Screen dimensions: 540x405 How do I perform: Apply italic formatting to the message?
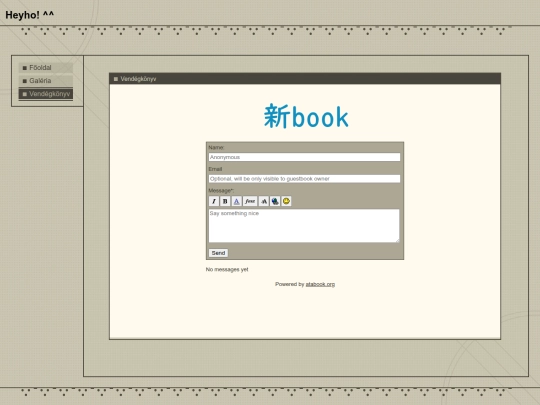point(214,201)
